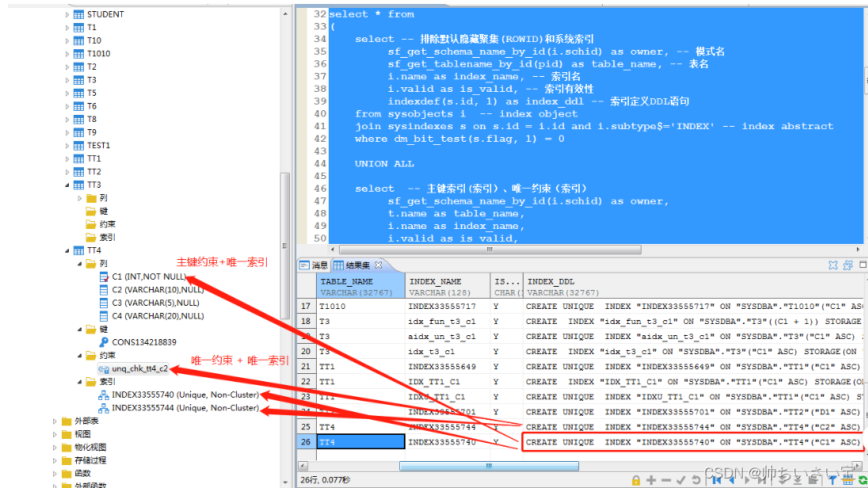
Task: Click the SQL editor horizontal scrollbar thumb
Action: [490, 250]
